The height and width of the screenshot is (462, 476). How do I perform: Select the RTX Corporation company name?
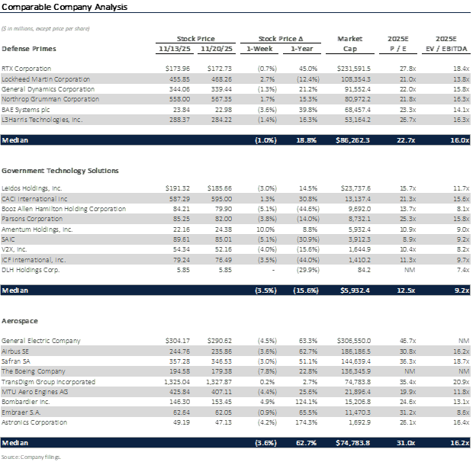coord(27,69)
